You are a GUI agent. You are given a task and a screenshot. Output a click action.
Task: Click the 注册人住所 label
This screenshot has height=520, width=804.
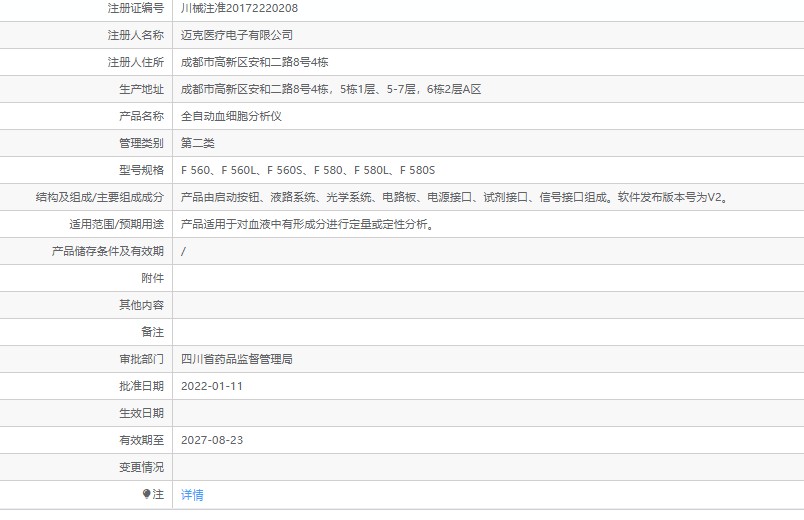(136, 62)
